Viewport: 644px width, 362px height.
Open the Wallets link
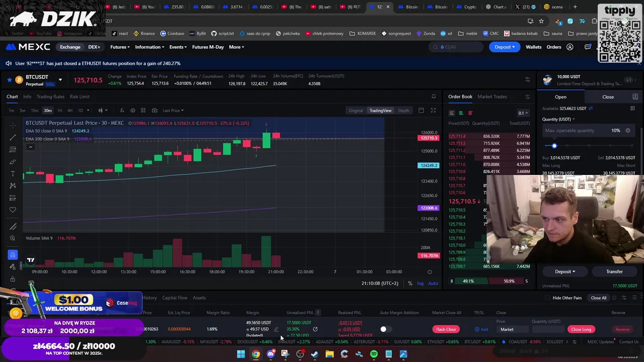pos(533,47)
